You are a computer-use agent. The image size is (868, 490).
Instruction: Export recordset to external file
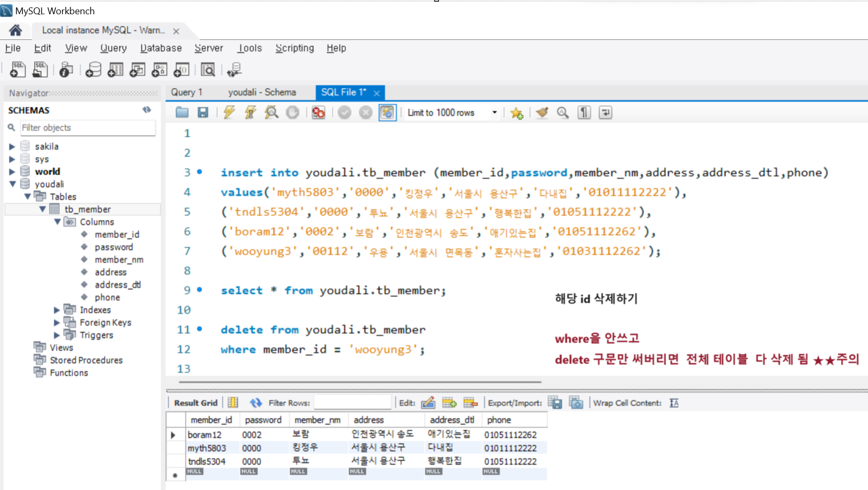point(555,403)
